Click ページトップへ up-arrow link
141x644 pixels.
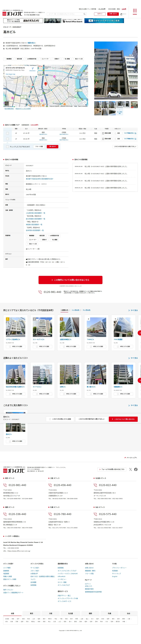[x=131, y=458]
